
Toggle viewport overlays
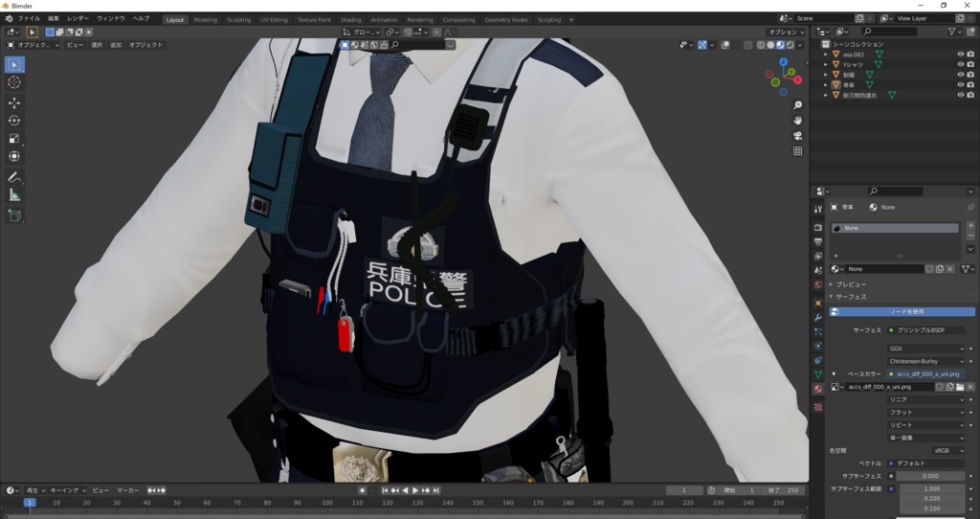point(725,45)
